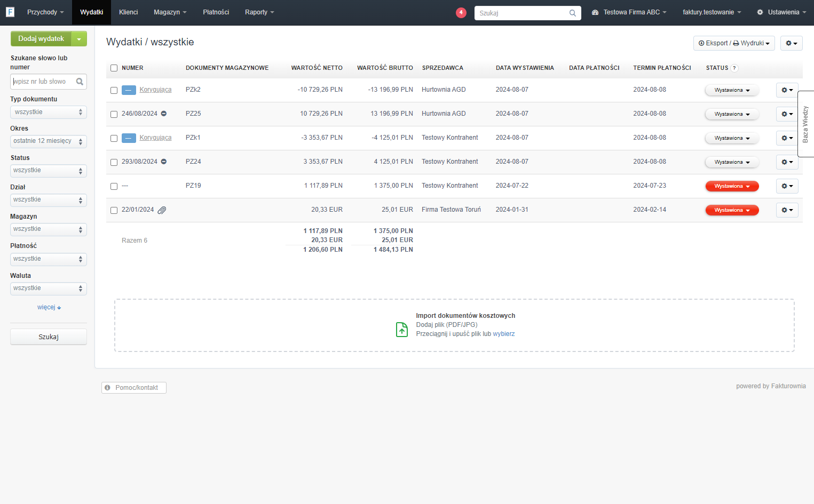The height and width of the screenshot is (504, 814).
Task: Click the green file upload icon
Action: pyautogui.click(x=402, y=330)
